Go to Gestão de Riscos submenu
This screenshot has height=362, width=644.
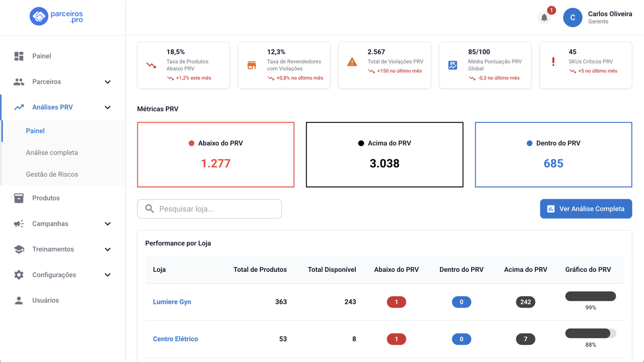(52, 175)
